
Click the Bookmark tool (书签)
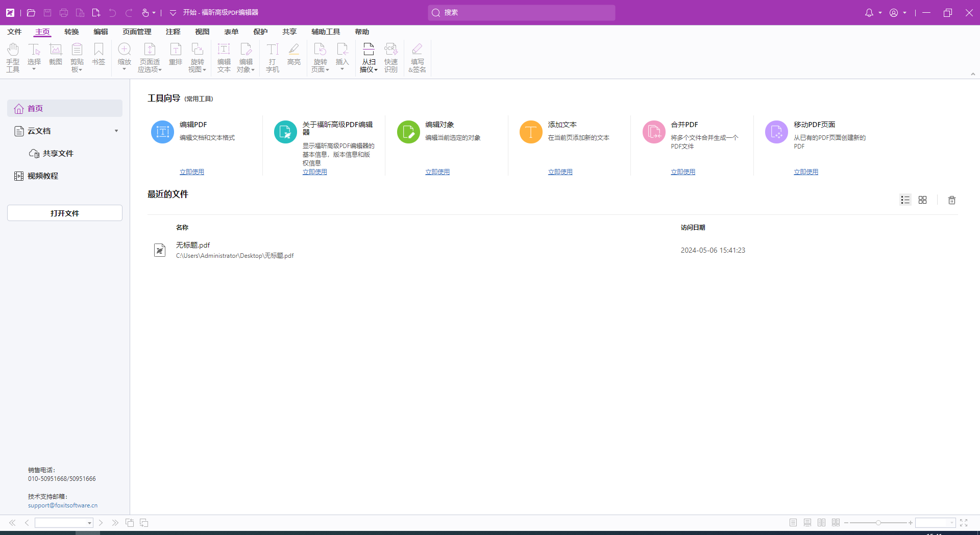pyautogui.click(x=99, y=55)
